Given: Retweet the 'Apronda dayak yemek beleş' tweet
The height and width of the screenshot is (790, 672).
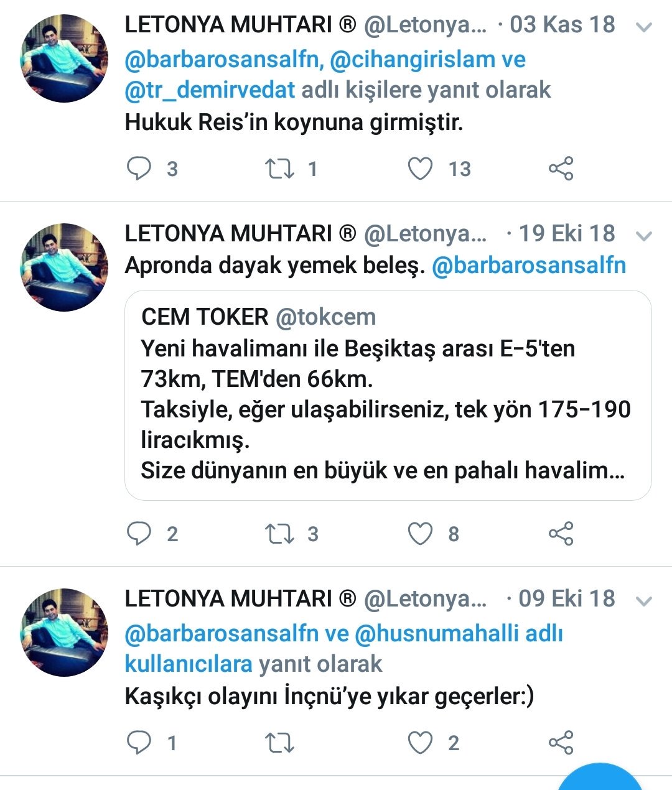Looking at the screenshot, I should 279,534.
